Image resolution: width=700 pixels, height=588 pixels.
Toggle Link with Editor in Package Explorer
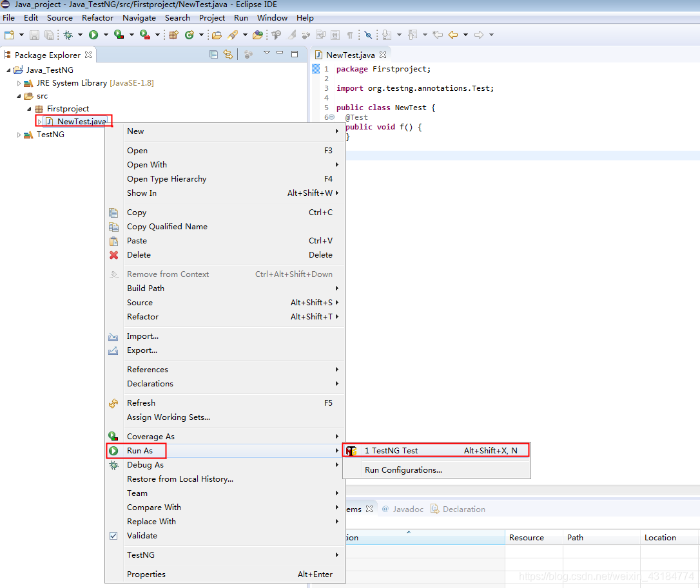228,55
